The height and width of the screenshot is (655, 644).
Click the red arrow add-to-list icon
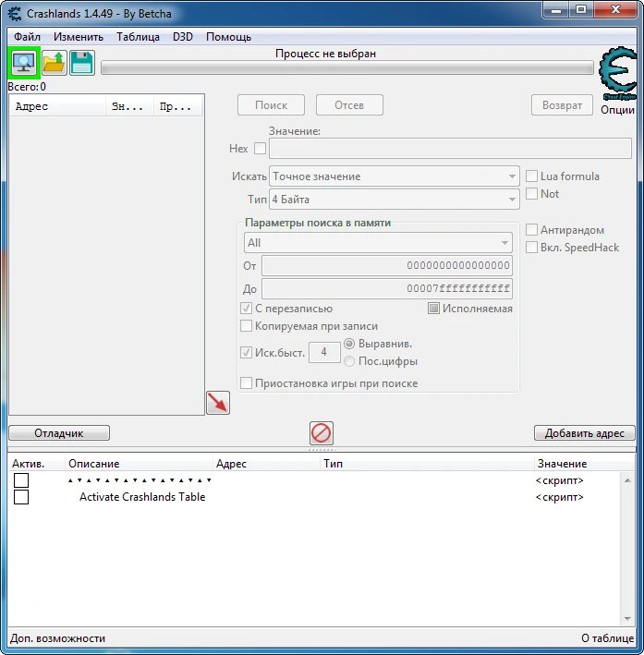[x=218, y=403]
